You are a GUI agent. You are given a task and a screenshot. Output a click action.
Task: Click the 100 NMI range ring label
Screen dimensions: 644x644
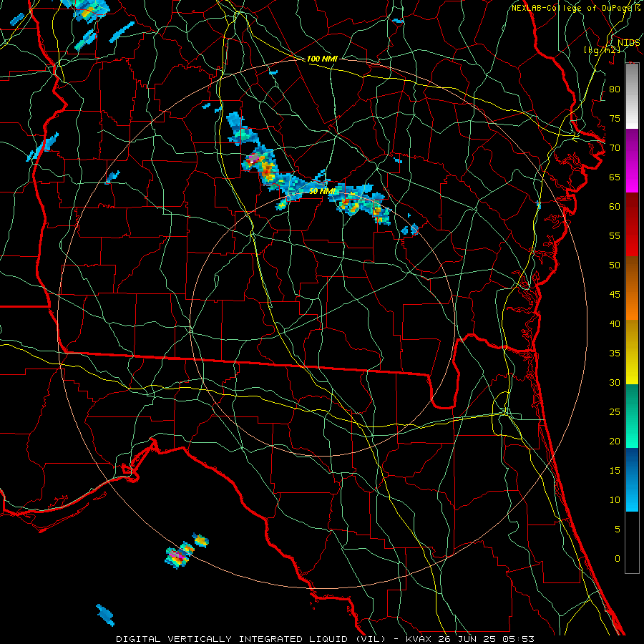click(322, 59)
